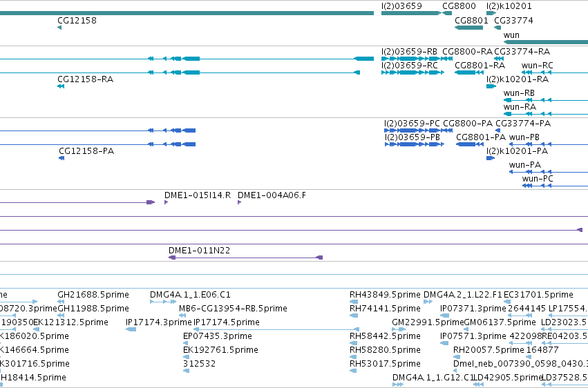Select the IP17174.3prime EST block

[131, 329]
